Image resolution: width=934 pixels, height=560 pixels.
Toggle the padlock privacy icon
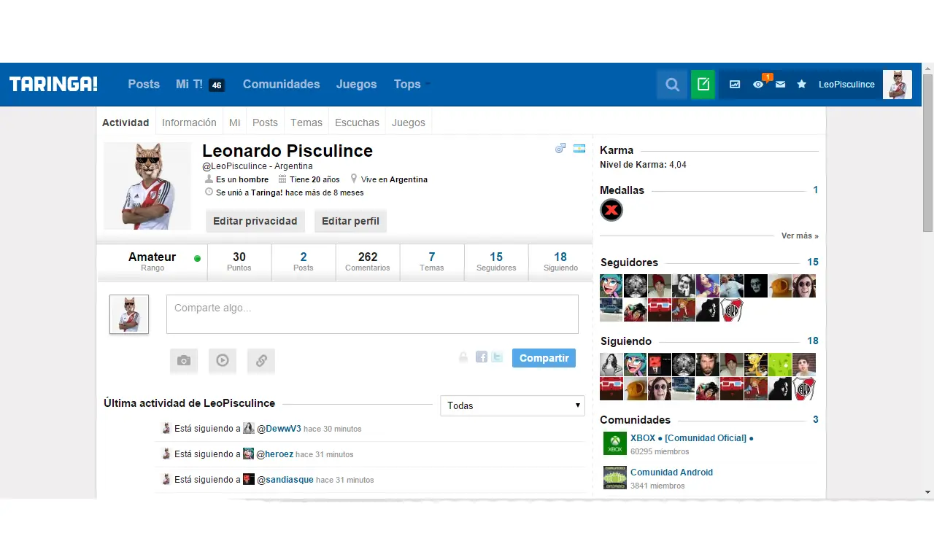click(463, 357)
